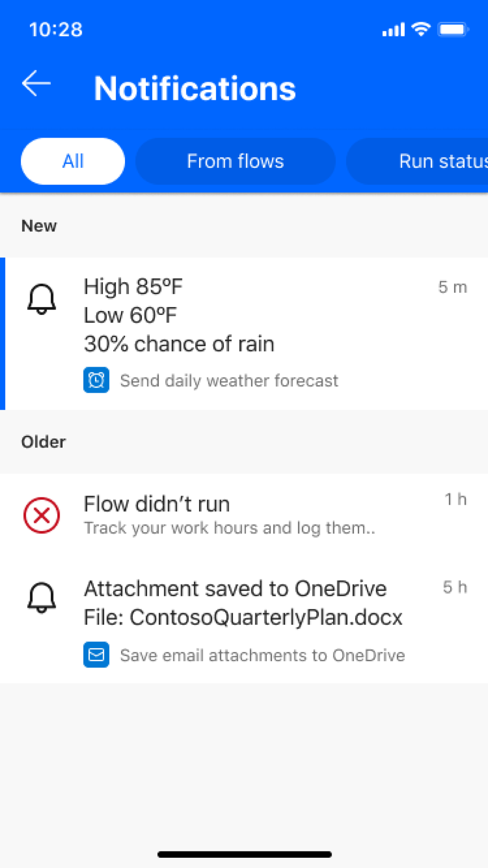Click the bell icon for weather notification
Screen dimensions: 488x868
click(41, 299)
